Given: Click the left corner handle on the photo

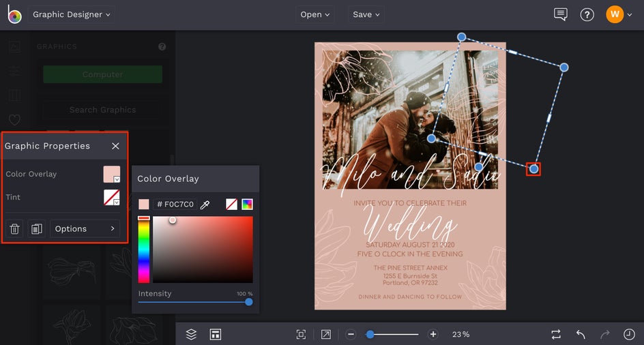Looking at the screenshot, I should 431,139.
